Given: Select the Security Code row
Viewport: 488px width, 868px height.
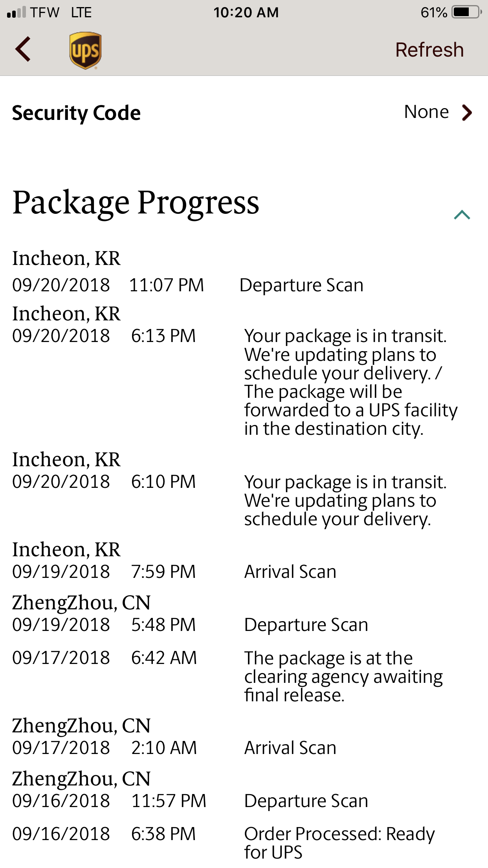Looking at the screenshot, I should coord(244,113).
